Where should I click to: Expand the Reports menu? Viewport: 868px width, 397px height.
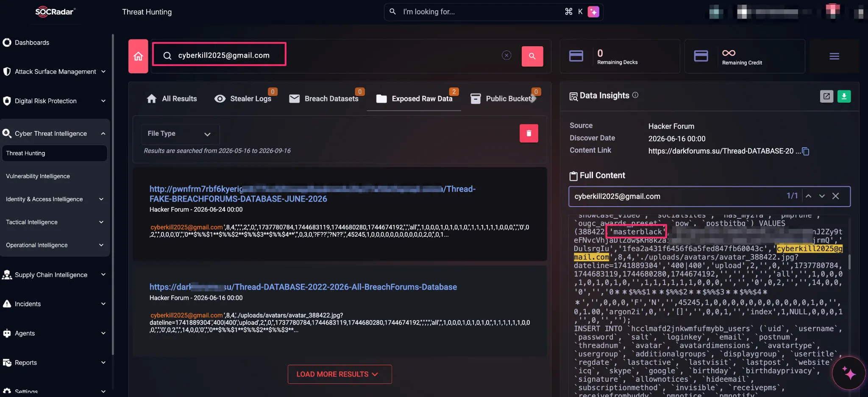(54, 362)
